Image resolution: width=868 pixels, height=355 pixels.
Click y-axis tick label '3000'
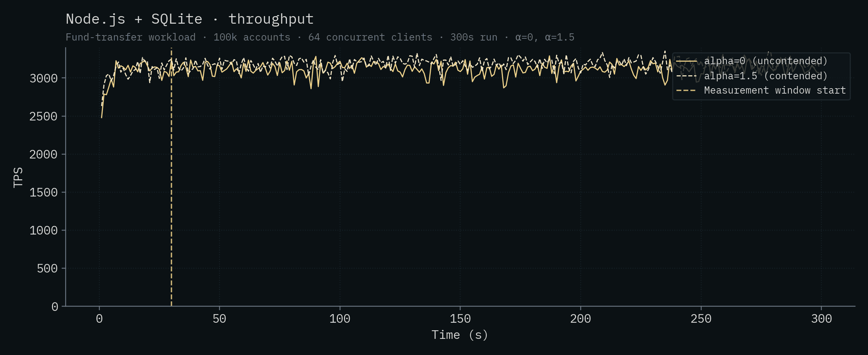pyautogui.click(x=43, y=78)
